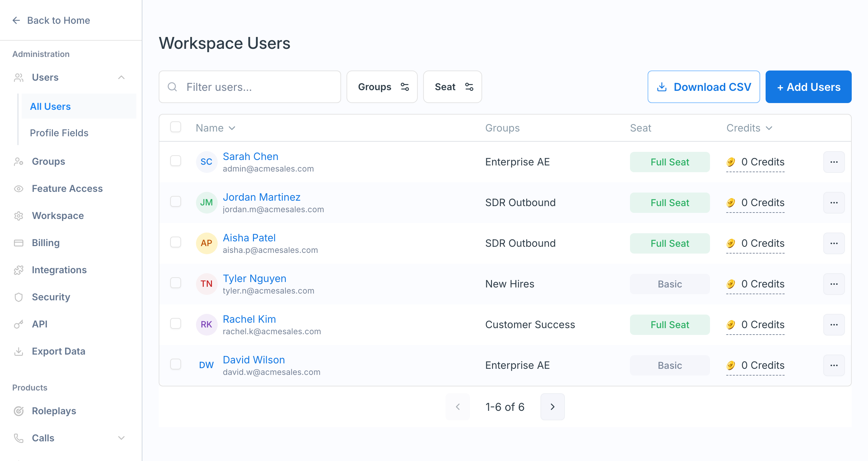Sort by the Name column header
The image size is (868, 461).
216,128
